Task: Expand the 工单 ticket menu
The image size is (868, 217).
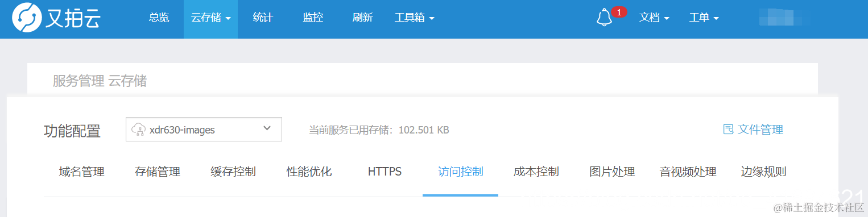Action: point(704,18)
